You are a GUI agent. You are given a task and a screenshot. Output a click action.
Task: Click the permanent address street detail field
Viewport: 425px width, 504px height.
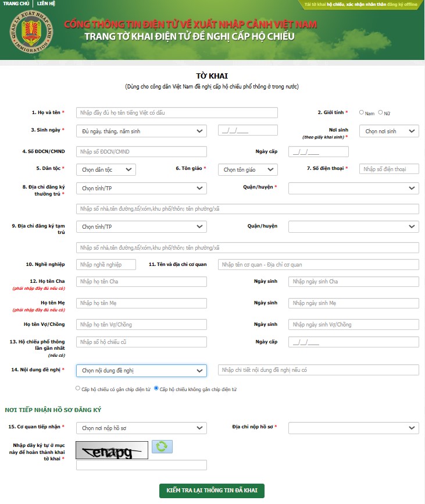(x=248, y=209)
